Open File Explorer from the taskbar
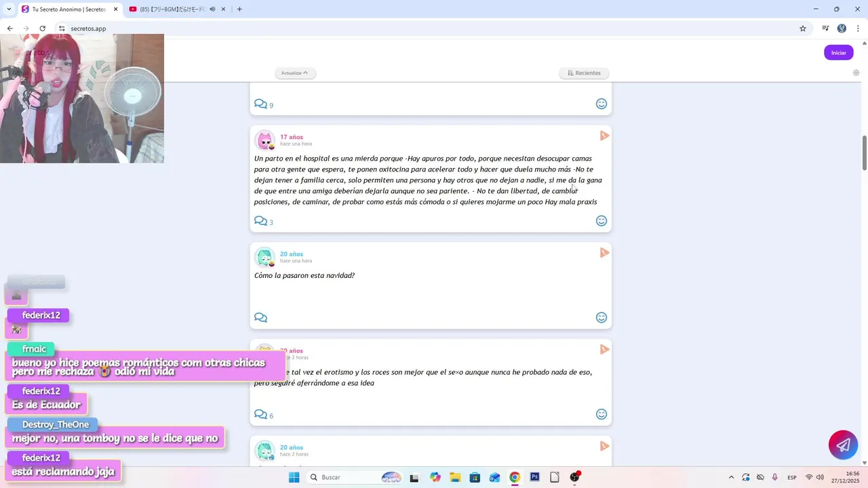Screen dimensions: 868x488 click(x=455, y=477)
